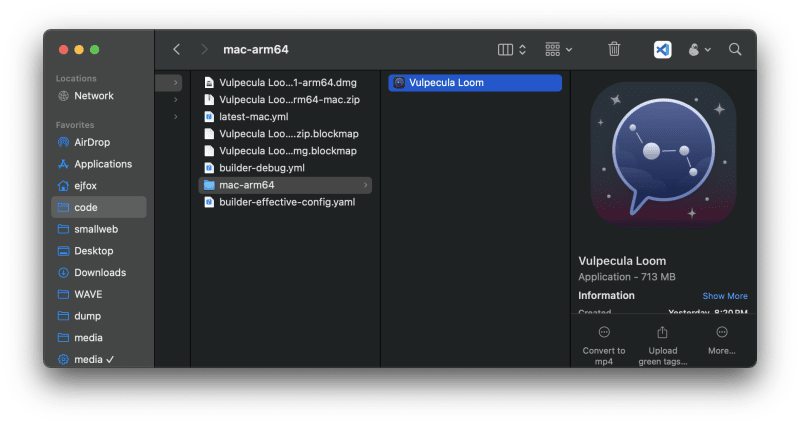
Task: Open Applications in the sidebar
Action: 99,164
